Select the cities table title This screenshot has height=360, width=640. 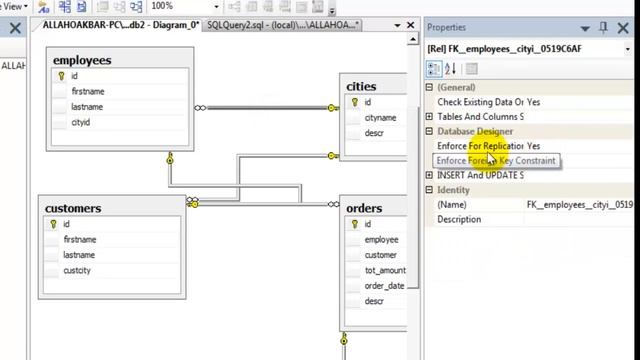pyautogui.click(x=361, y=86)
